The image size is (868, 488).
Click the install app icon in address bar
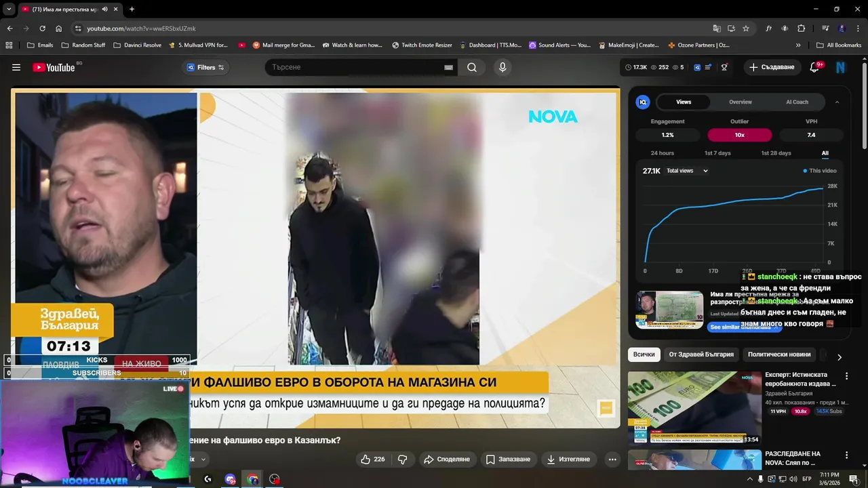click(x=731, y=28)
